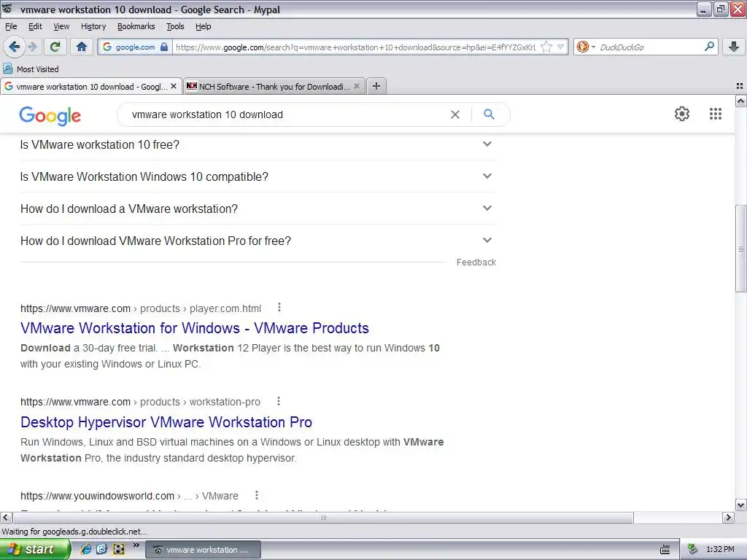Launch Internet Explorer from quick launch
The image size is (747, 560).
pyautogui.click(x=85, y=549)
